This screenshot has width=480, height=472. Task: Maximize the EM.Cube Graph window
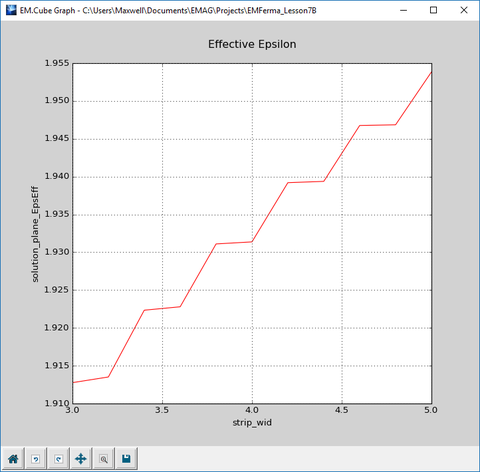(x=433, y=10)
